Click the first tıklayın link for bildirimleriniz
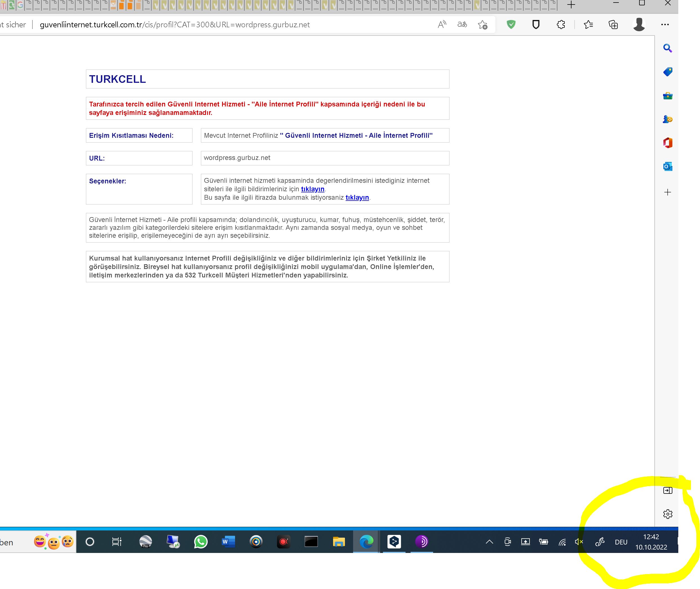 313,189
